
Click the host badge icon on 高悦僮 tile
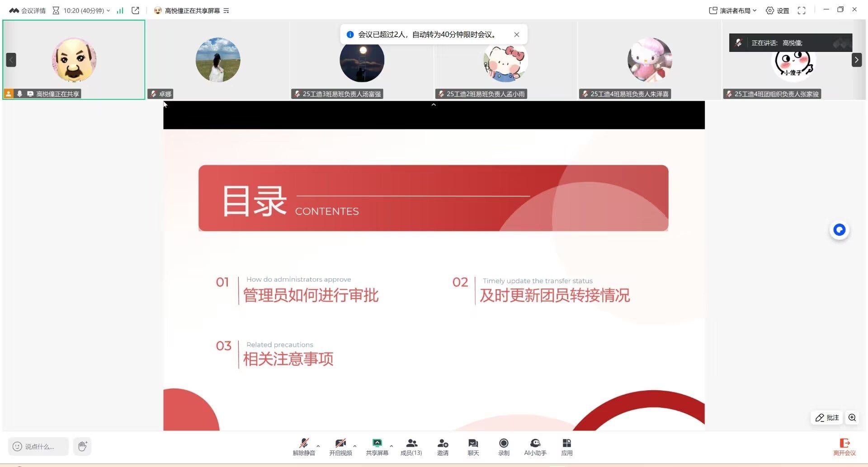pyautogui.click(x=9, y=94)
